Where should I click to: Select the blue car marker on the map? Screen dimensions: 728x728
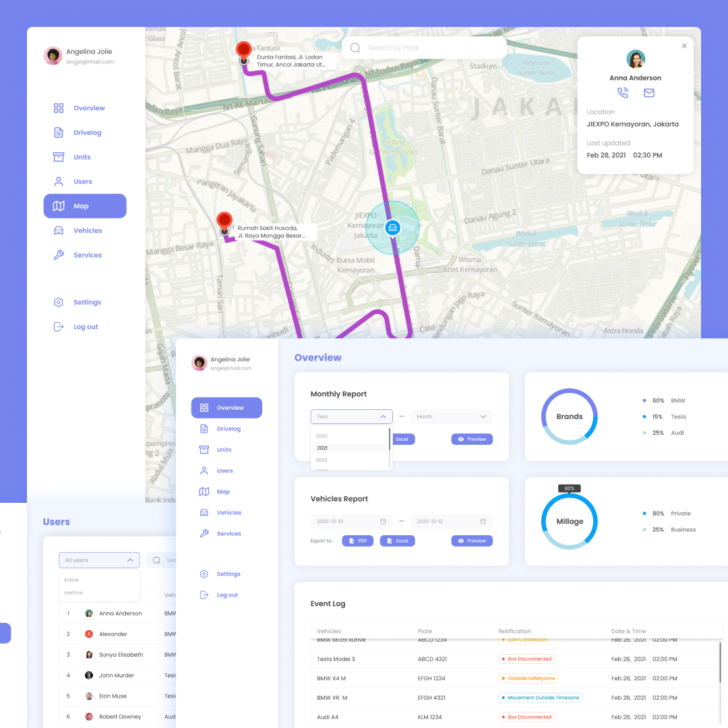tap(392, 228)
